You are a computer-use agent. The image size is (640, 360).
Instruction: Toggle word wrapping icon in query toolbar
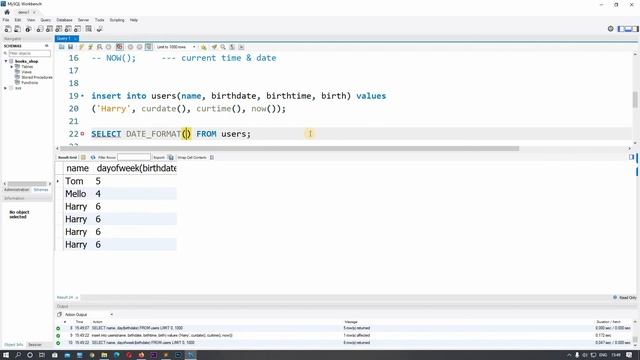coord(241,47)
